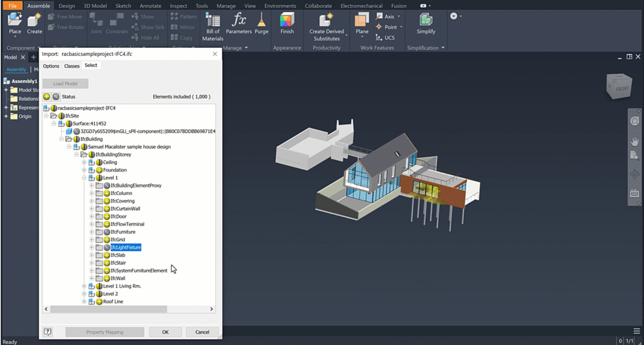Screen dimensions: 644x345
Task: Toggle the IfcBuildingElementProxy include status icon
Action: point(107,186)
